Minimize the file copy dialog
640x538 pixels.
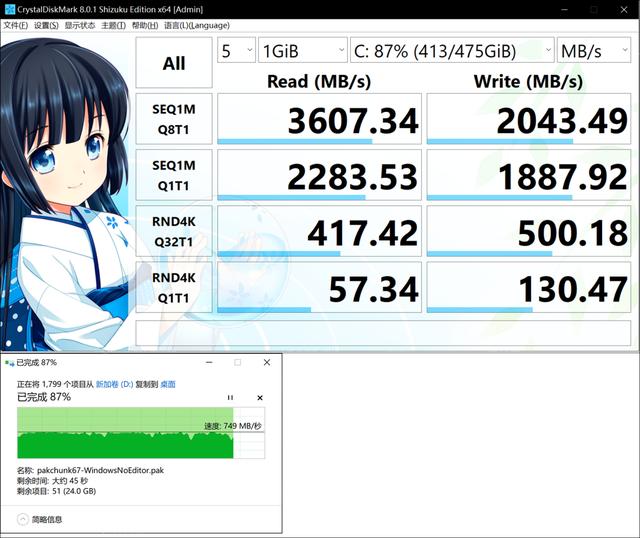tap(209, 362)
